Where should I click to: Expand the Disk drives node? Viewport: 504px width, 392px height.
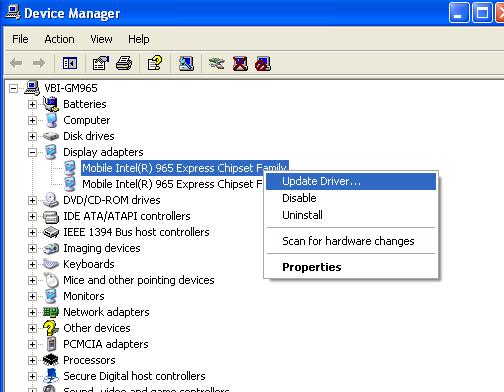[x=32, y=136]
